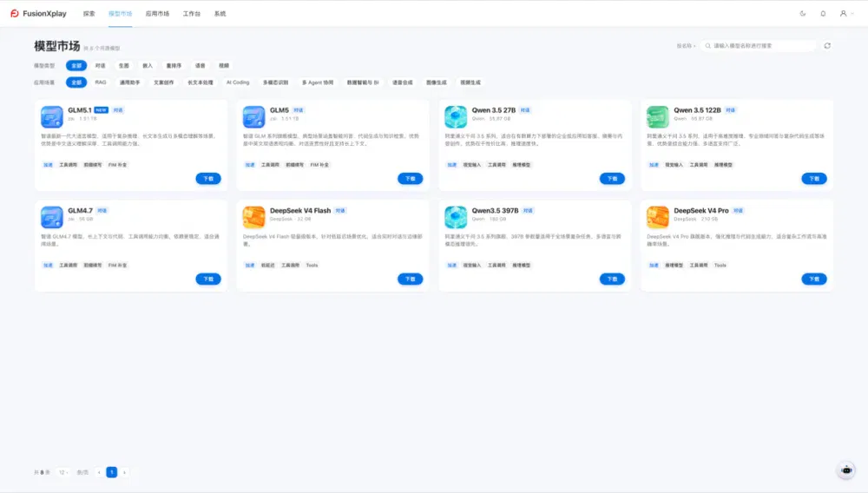Image resolution: width=868 pixels, height=493 pixels.
Task: Go to next page arrow
Action: pos(124,472)
